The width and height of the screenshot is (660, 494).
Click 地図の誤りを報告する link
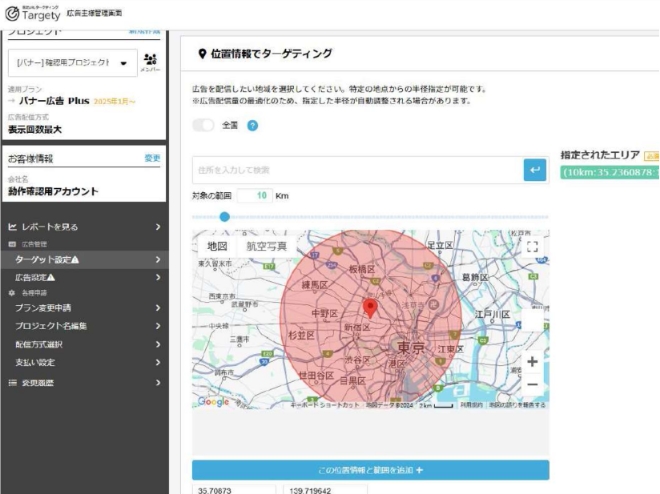coord(517,405)
